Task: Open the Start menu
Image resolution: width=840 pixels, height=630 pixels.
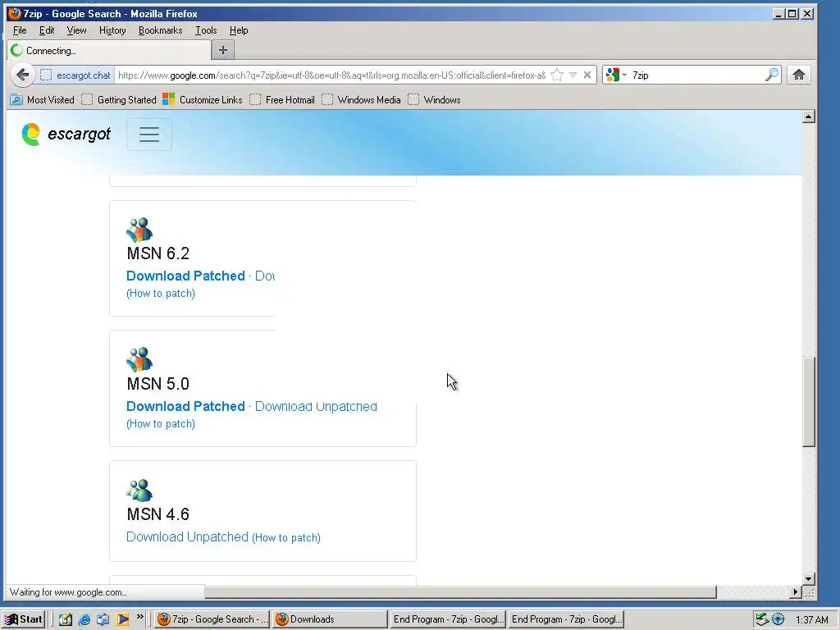Action: (x=24, y=619)
